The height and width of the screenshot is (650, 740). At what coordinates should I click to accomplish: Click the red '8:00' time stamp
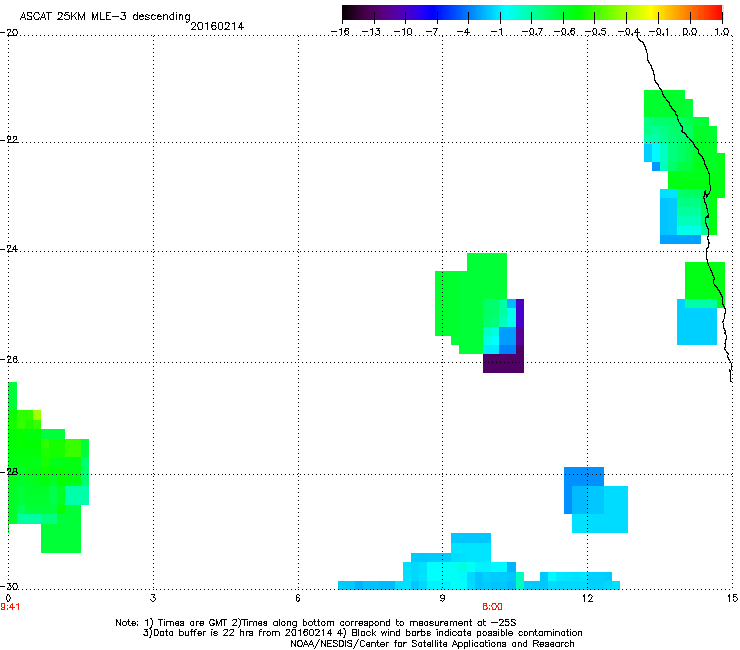[492, 607]
